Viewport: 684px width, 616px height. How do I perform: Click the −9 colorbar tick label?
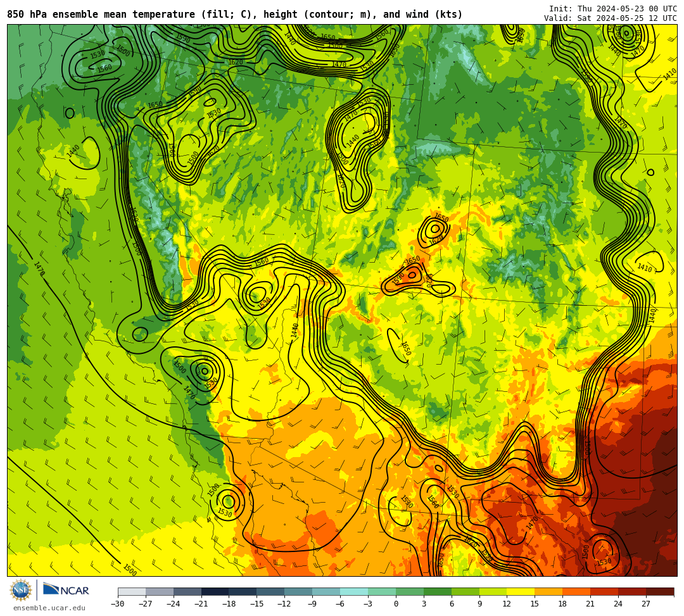[x=312, y=604]
